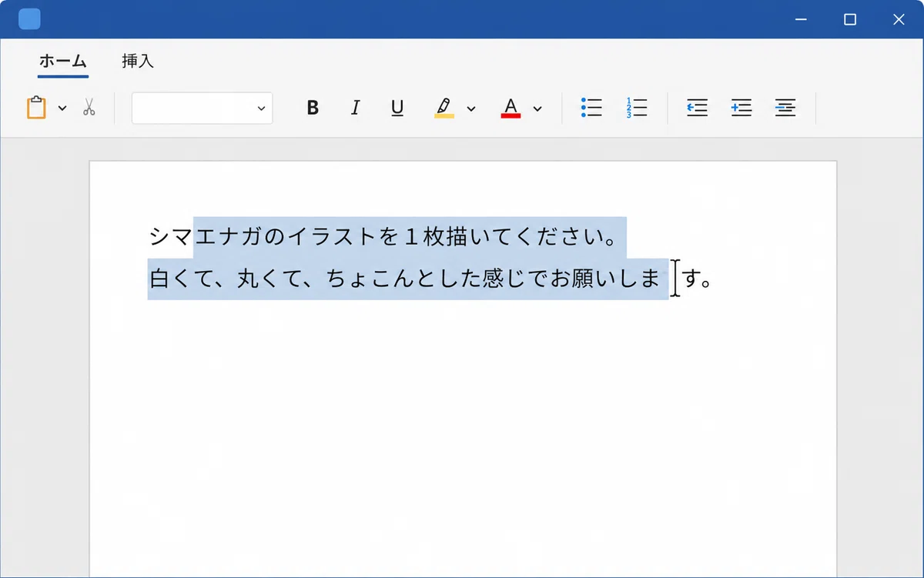Image resolution: width=924 pixels, height=578 pixels.
Task: Open the paste options dropdown arrow
Action: pyautogui.click(x=62, y=109)
